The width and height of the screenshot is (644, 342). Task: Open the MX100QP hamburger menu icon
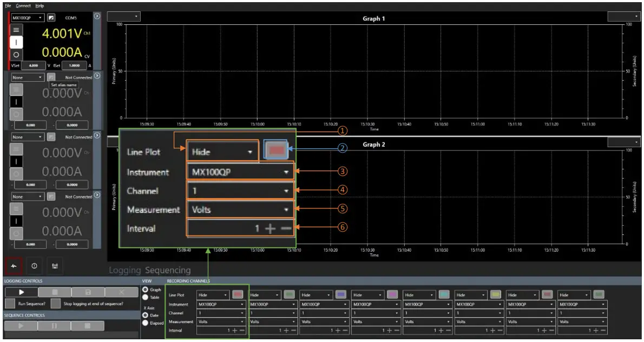click(x=16, y=30)
